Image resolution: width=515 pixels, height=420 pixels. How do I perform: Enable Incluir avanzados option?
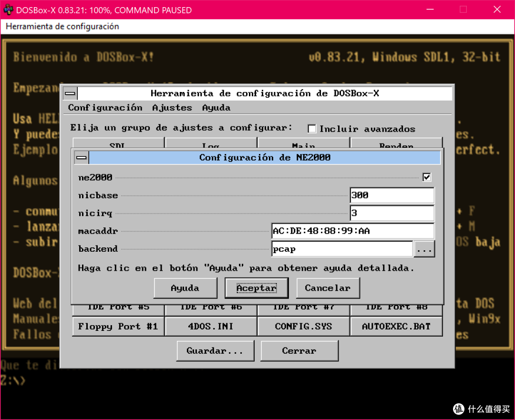(312, 128)
